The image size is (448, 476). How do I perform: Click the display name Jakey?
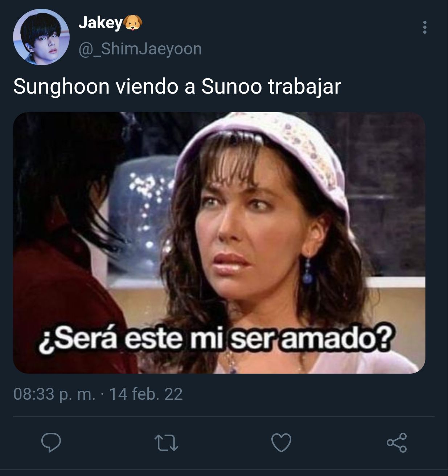coord(100,23)
